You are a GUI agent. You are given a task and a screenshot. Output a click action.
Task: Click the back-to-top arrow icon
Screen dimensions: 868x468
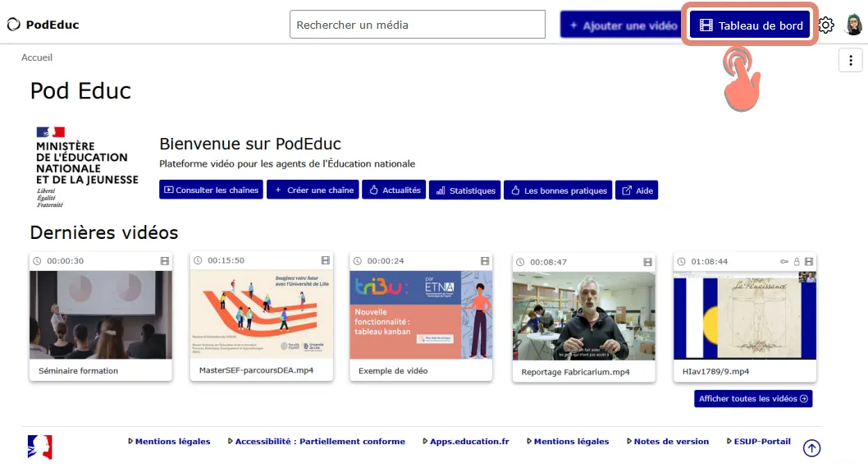(x=812, y=448)
